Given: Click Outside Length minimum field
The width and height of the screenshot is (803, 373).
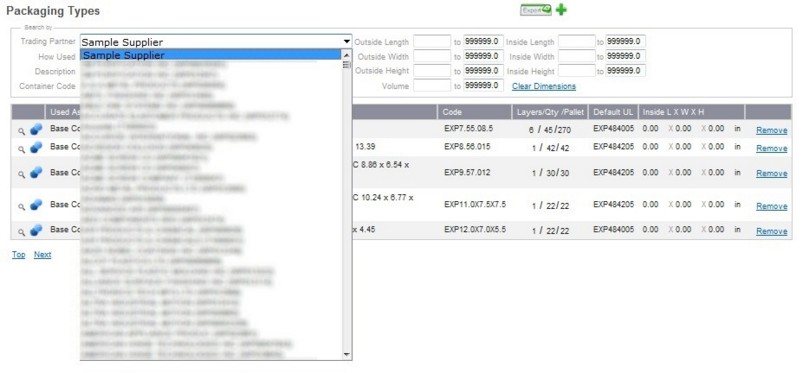Looking at the screenshot, I should coord(432,42).
